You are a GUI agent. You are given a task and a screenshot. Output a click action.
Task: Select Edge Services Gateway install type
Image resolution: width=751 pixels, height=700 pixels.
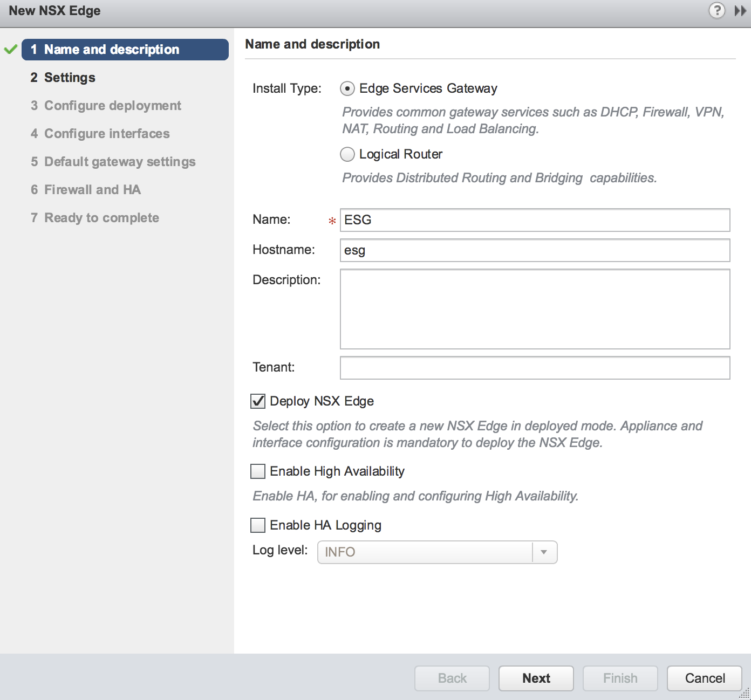point(347,88)
